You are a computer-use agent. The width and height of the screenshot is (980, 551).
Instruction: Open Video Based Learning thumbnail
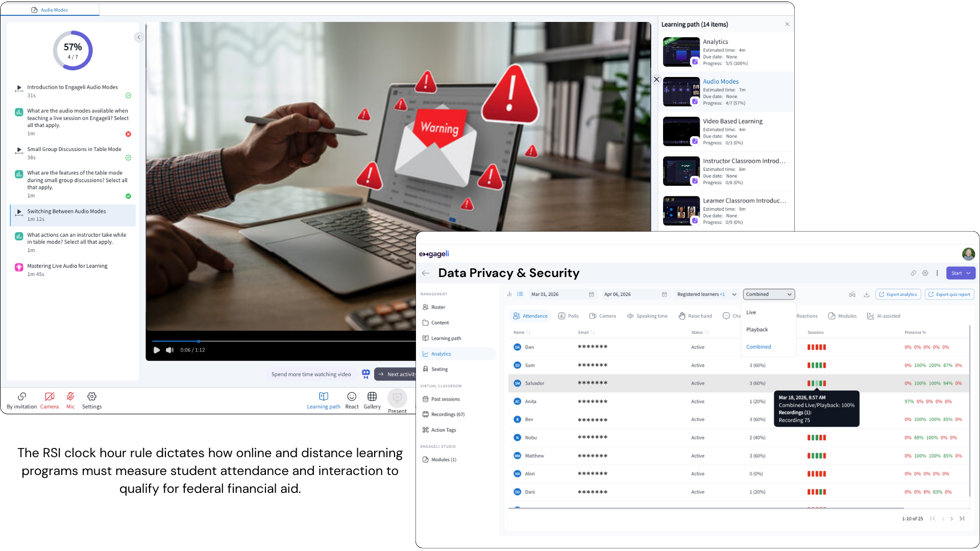click(681, 131)
